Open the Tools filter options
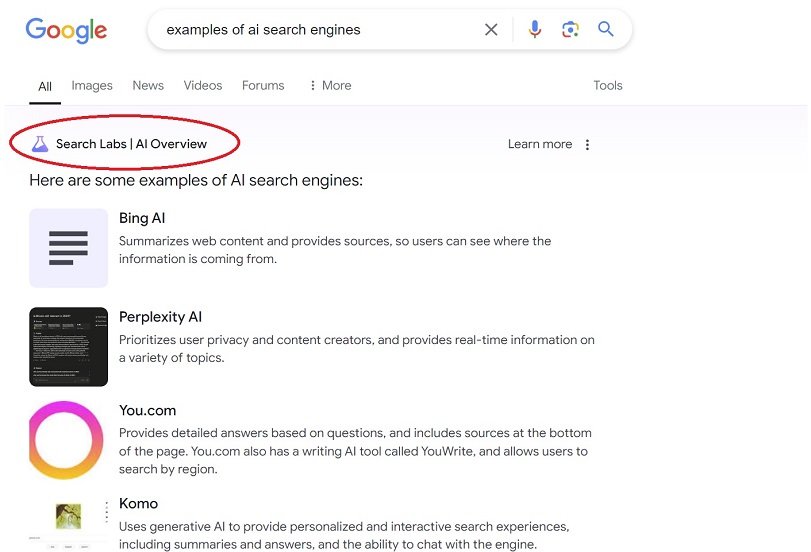 coord(608,85)
